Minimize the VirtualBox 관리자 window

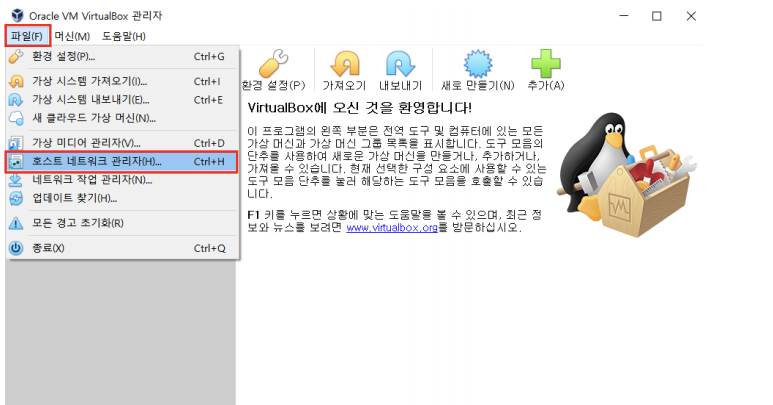(x=624, y=16)
